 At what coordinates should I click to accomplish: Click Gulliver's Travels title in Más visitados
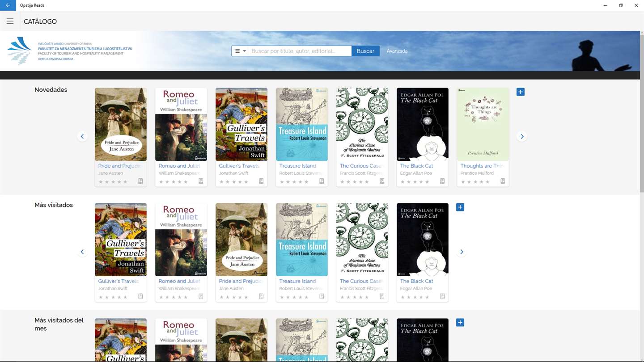tap(119, 281)
